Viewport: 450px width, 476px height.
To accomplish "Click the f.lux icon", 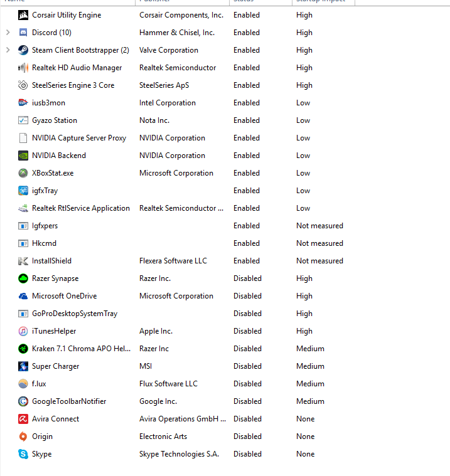I will tap(23, 384).
